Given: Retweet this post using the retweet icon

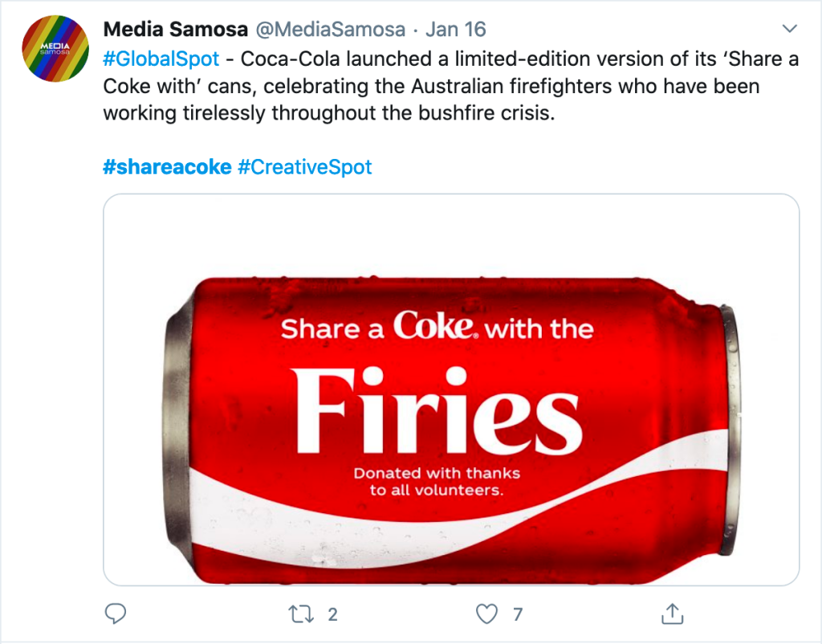Looking at the screenshot, I should 303,615.
